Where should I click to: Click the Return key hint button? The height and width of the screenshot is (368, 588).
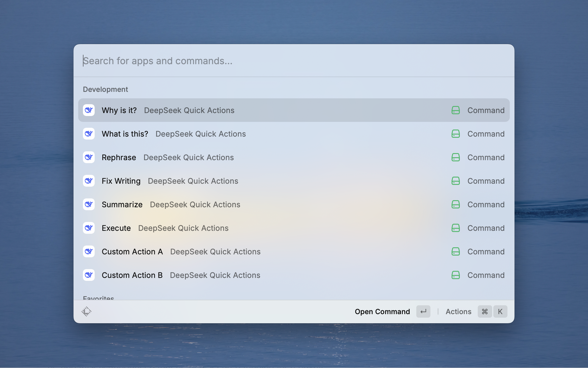pos(423,311)
